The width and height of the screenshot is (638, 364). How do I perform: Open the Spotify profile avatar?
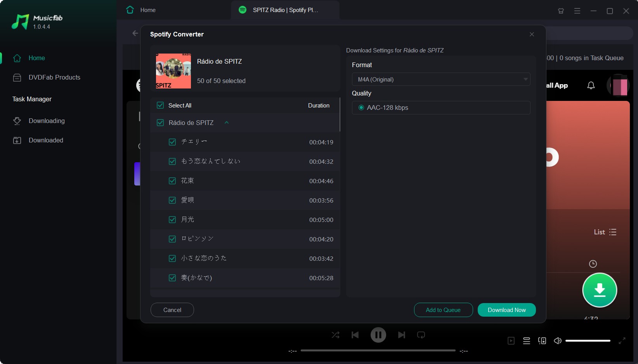point(619,85)
